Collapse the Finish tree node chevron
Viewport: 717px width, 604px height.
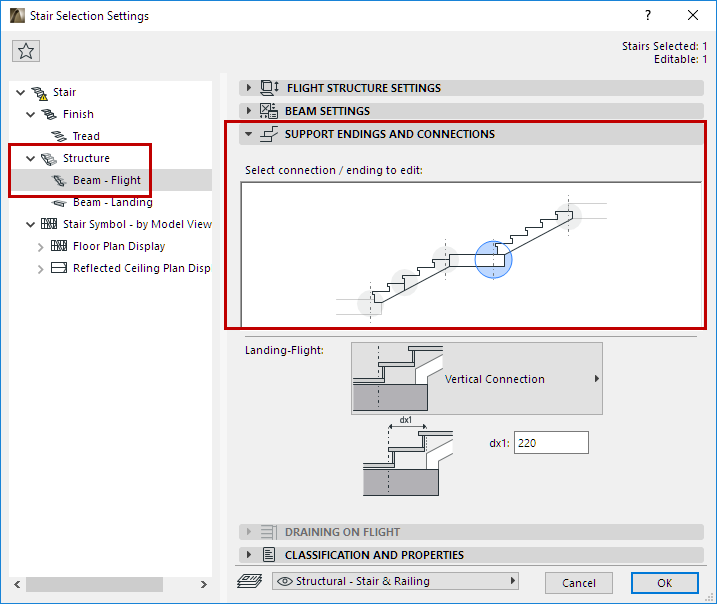pos(30,114)
